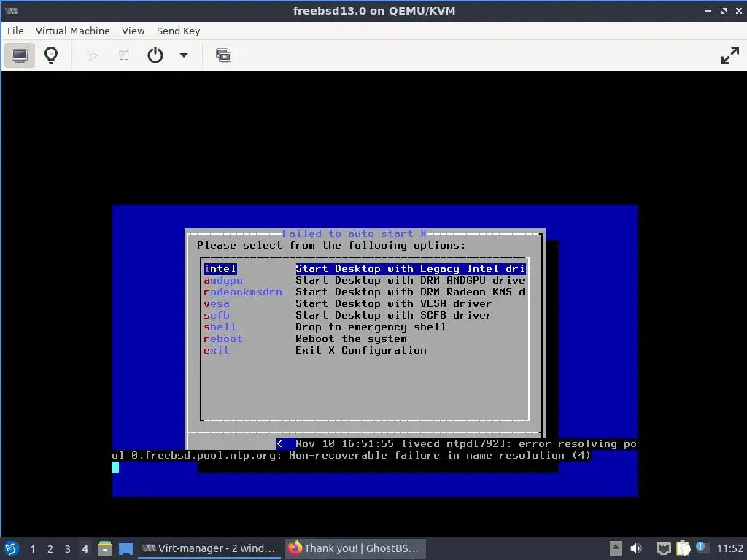The height and width of the screenshot is (560, 747).
Task: Click the virt-manager window menu icon in titlebar
Action: pyautogui.click(x=11, y=10)
